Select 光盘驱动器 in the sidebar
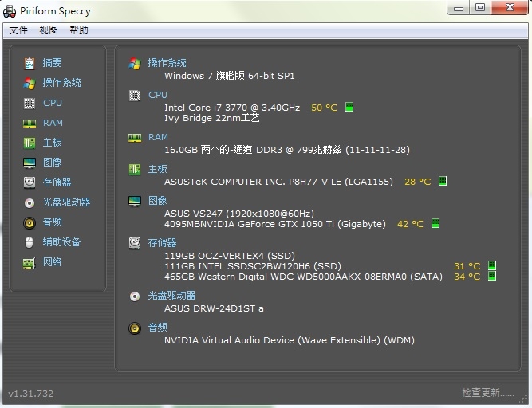This screenshot has width=532, height=408. 66,202
